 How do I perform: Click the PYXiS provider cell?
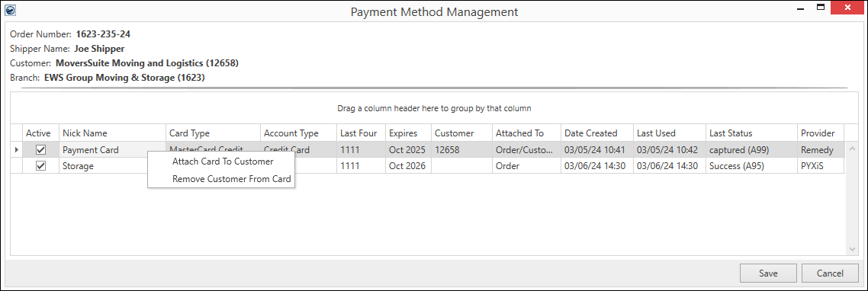(821, 166)
